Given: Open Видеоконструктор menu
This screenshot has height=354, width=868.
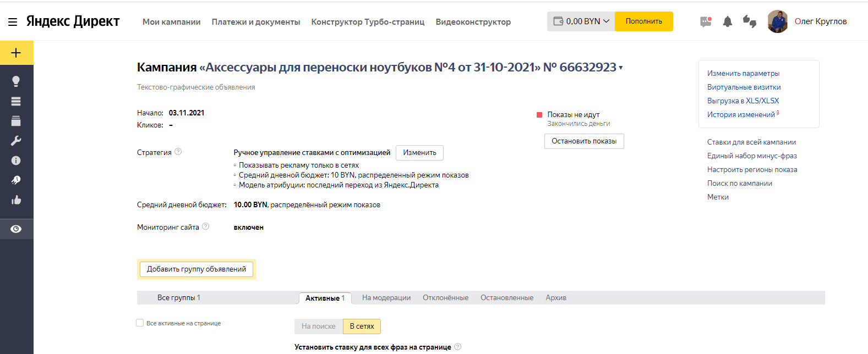Looking at the screenshot, I should 473,22.
